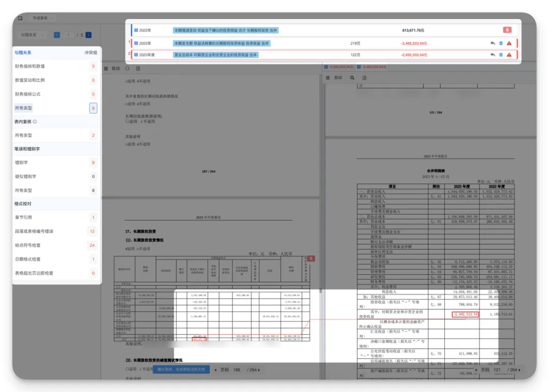Click the count 12 beside 段落或表格编号错误

(92, 231)
